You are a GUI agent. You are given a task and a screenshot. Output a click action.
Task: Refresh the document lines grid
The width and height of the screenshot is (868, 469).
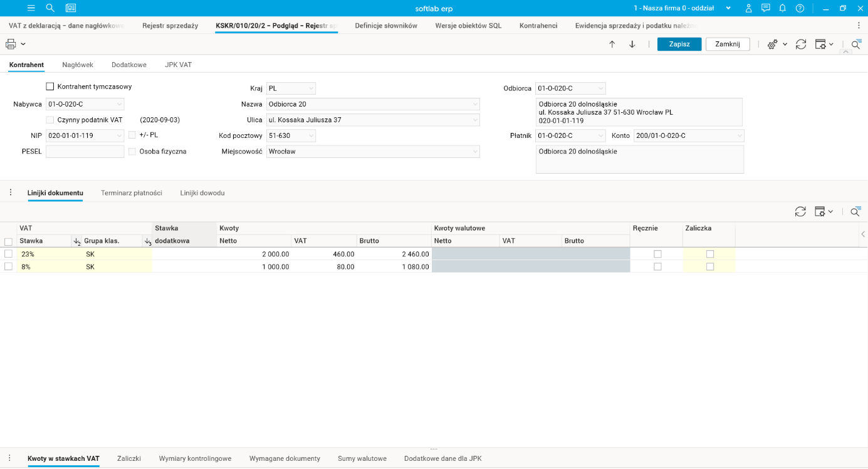point(800,212)
